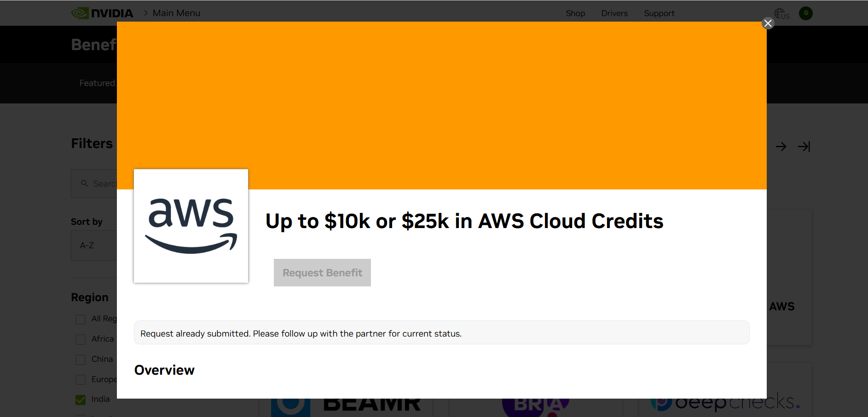Collapse the Region filter section
Screen dimensions: 868x417
tap(90, 297)
